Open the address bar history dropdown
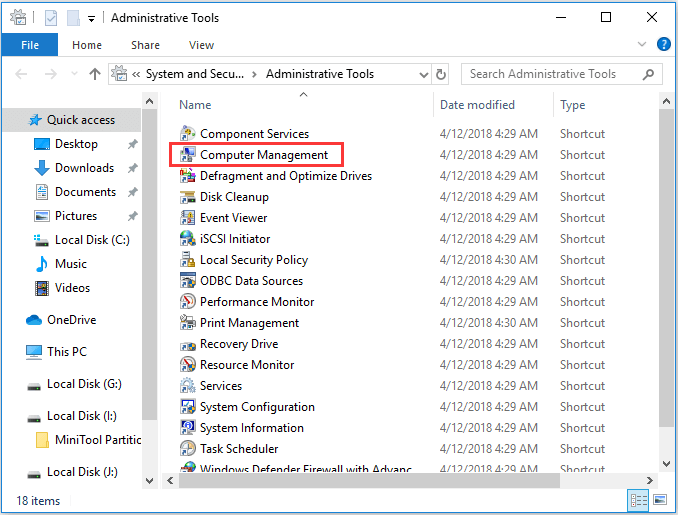Image resolution: width=678 pixels, height=515 pixels. tap(423, 74)
